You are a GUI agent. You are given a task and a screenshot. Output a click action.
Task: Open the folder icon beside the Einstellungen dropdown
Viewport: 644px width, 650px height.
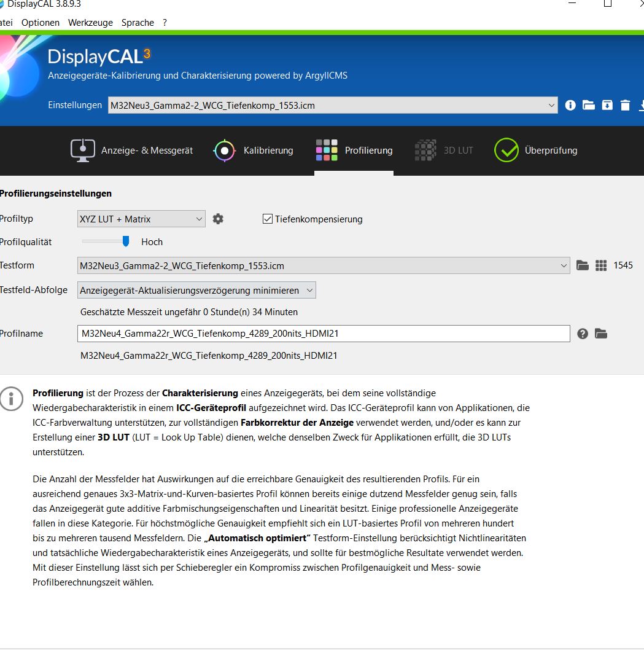pyautogui.click(x=589, y=105)
